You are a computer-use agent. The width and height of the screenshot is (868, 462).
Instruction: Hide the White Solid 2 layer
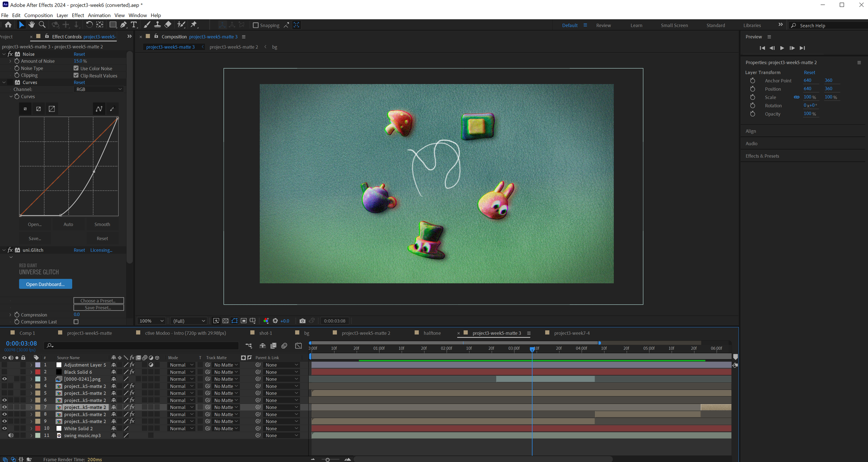pyautogui.click(x=5, y=429)
